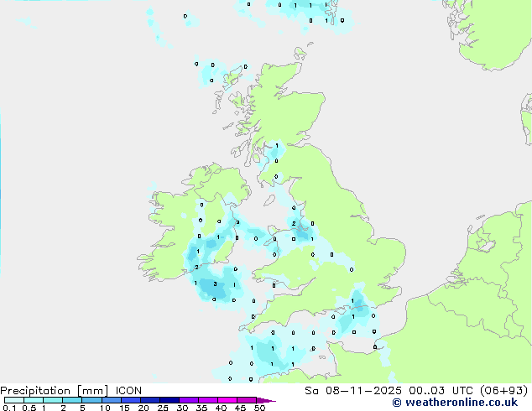Click the '3' precipitation value south of Ireland
Image resolution: width=532 pixels, height=411 pixels.
[x=215, y=284]
